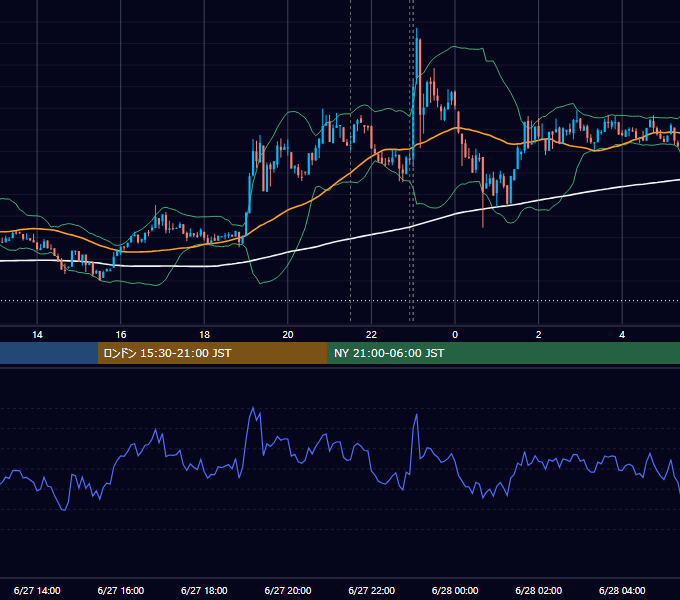
Task: Click the 6/27 14:00 label on indicator axis
Action: pyautogui.click(x=37, y=590)
